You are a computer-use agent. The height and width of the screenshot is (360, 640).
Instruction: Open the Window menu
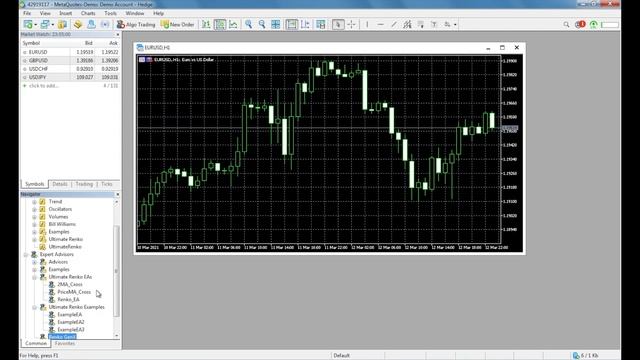tap(135, 13)
